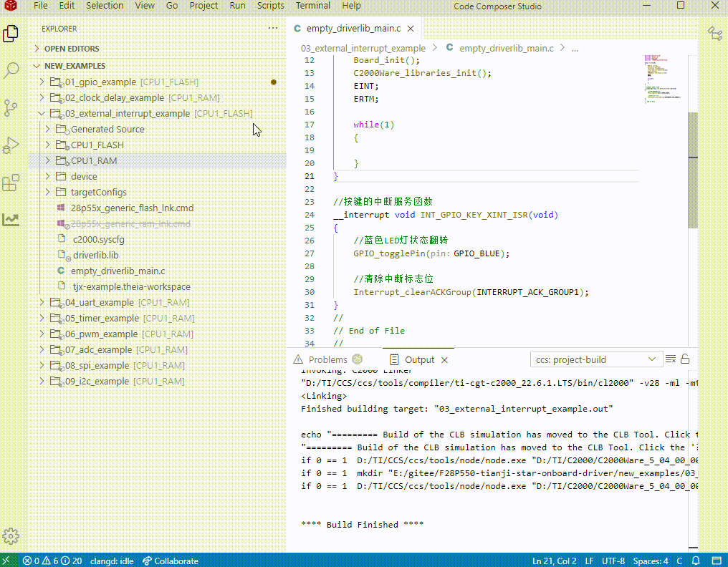Open the ccs: project-build output channel dropdown
The image size is (728, 567).
coord(595,359)
